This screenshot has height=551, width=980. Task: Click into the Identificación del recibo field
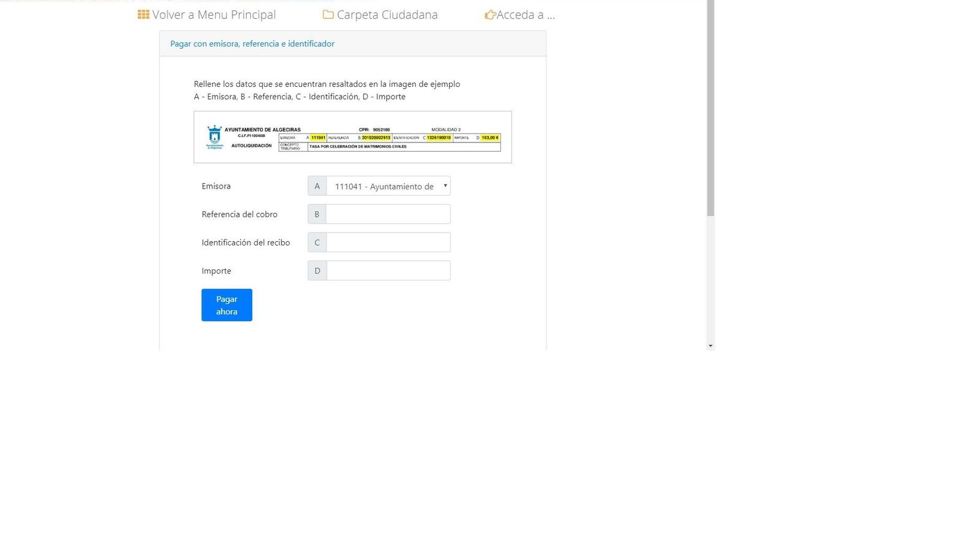[x=388, y=242]
